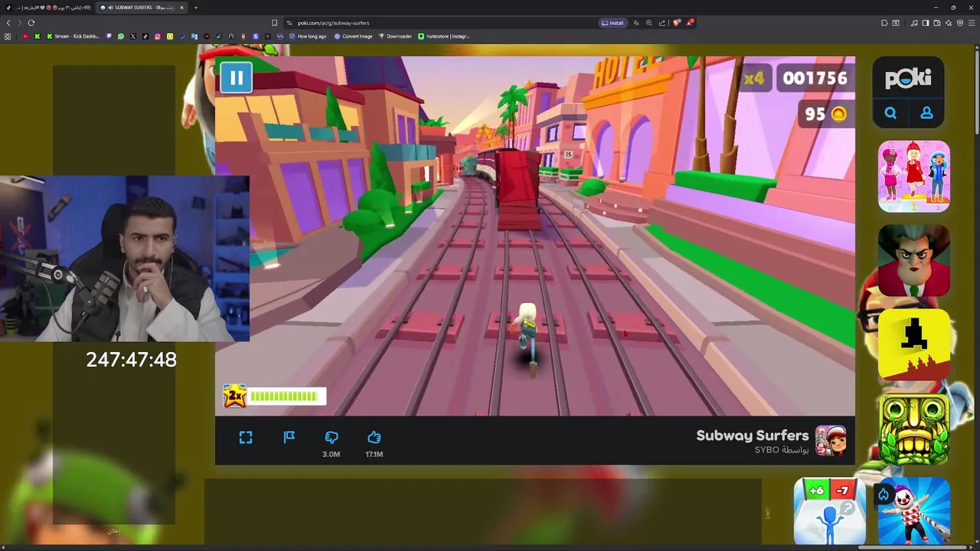
Task: Report the game with flag icon
Action: pyautogui.click(x=289, y=437)
